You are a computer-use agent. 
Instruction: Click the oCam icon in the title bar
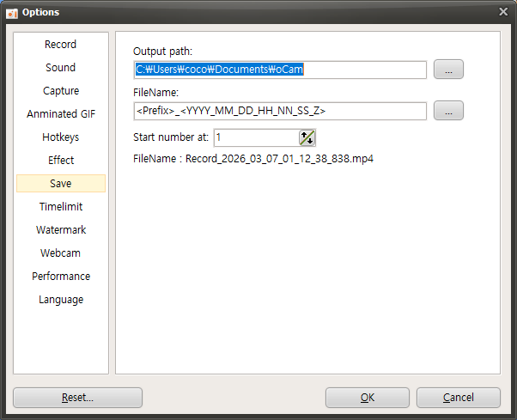tap(13, 12)
